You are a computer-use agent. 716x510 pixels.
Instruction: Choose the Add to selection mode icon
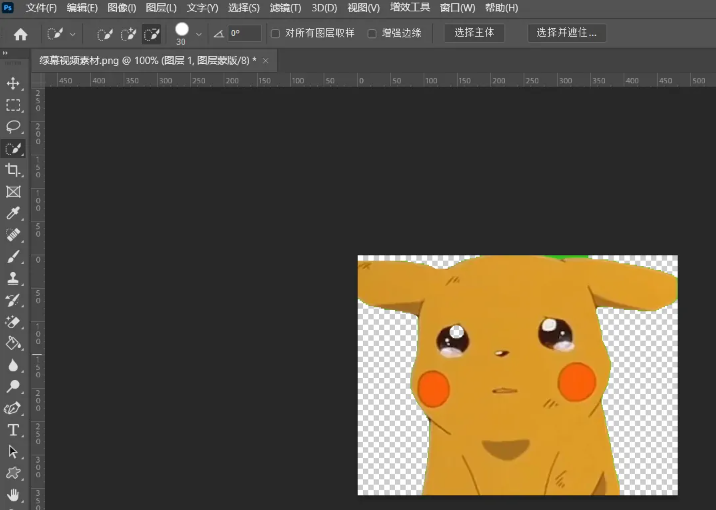[128, 34]
